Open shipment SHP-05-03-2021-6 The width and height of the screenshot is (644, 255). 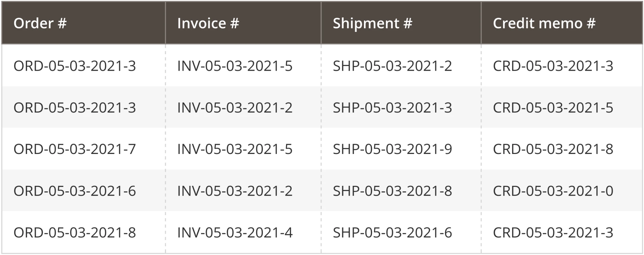tap(392, 233)
